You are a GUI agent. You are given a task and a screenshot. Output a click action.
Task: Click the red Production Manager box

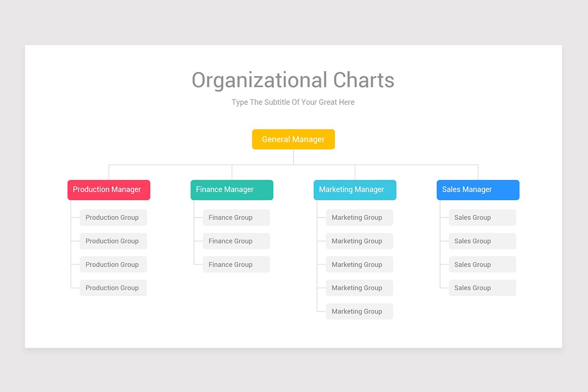tap(109, 190)
